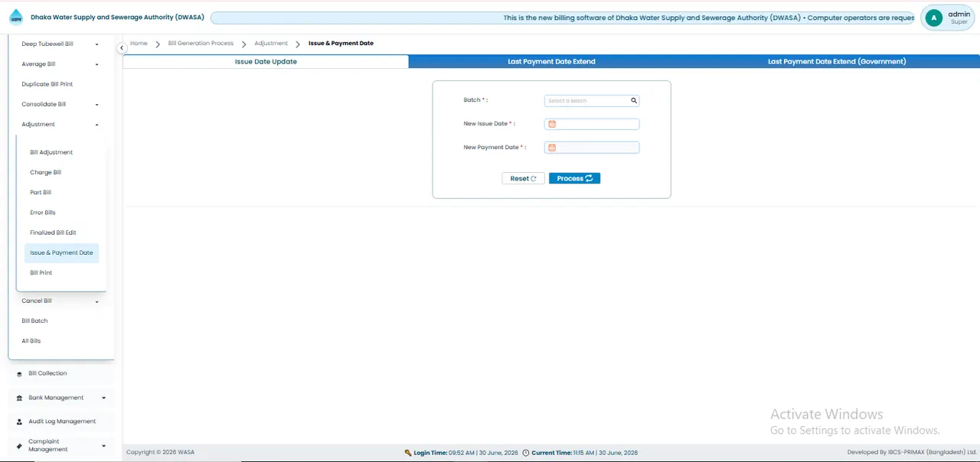Switch to Last Payment Date Extend tab

click(x=551, y=61)
